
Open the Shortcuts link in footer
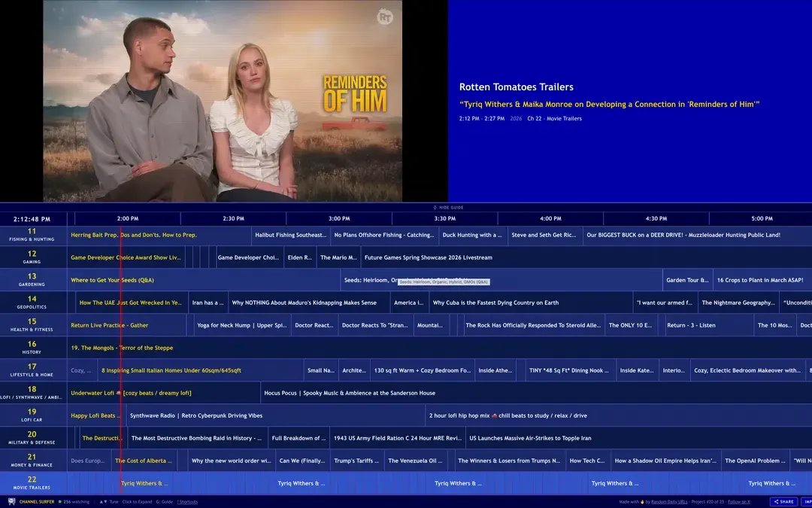[x=187, y=502]
